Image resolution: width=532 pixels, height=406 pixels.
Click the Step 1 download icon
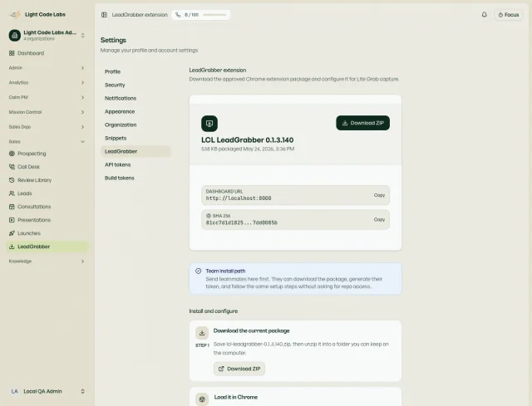pyautogui.click(x=202, y=333)
